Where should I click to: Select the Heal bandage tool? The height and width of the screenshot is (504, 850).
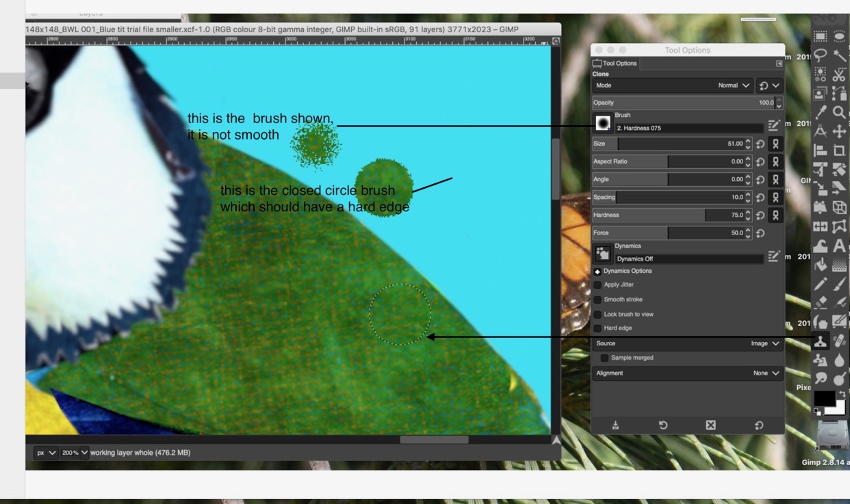(839, 341)
